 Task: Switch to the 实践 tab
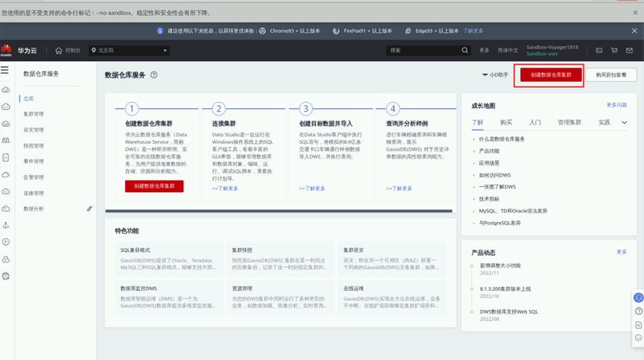click(x=604, y=122)
